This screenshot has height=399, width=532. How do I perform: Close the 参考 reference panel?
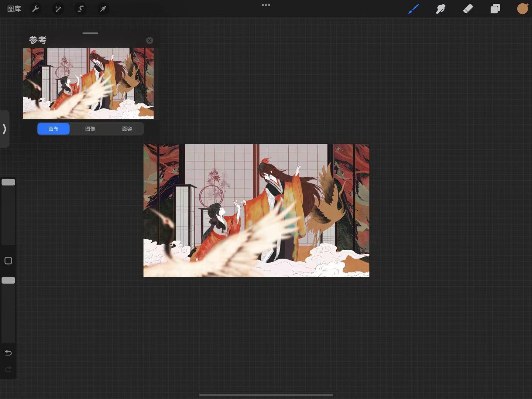coord(150,40)
